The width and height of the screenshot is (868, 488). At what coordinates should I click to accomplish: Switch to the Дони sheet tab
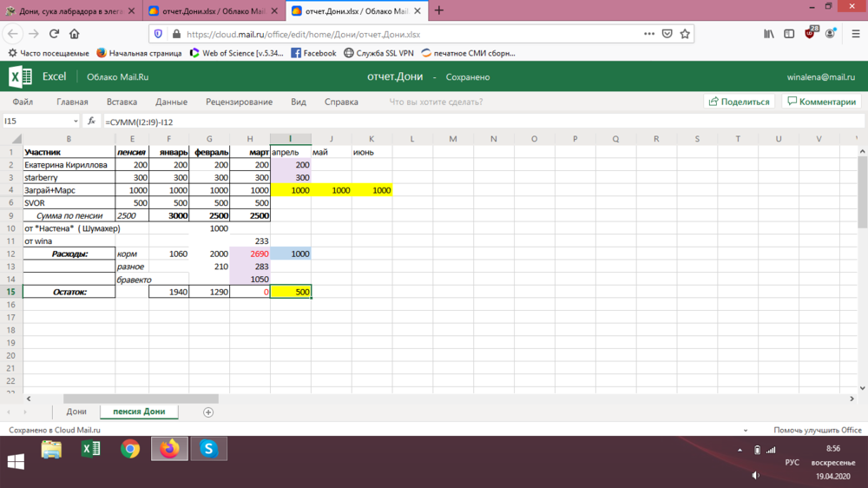[x=76, y=412]
